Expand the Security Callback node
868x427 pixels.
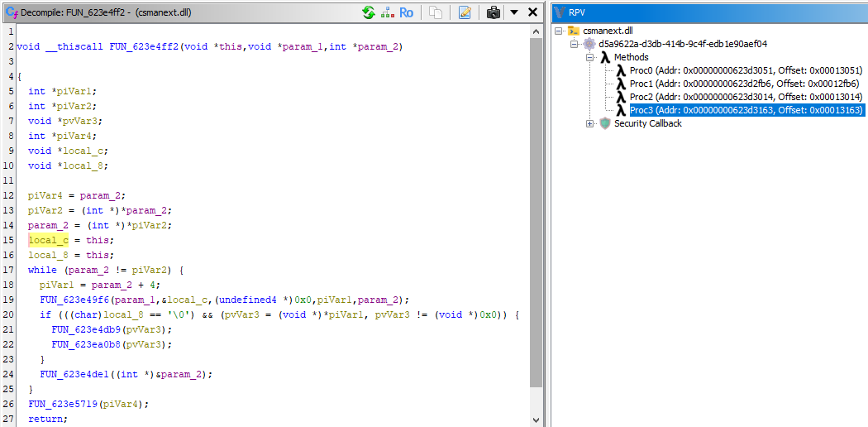(x=590, y=124)
